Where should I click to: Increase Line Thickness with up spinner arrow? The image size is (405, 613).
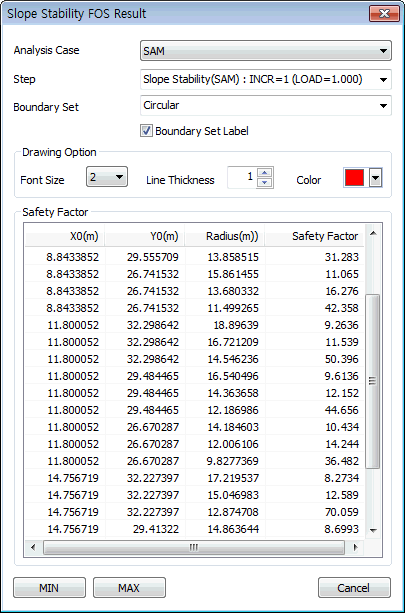point(265,173)
